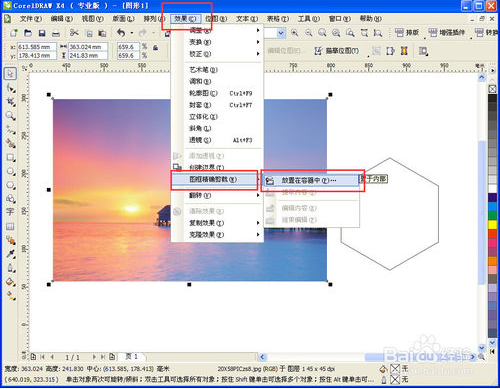Open the 图框精确剪裁 submenu item
500x389 pixels.
(215, 180)
